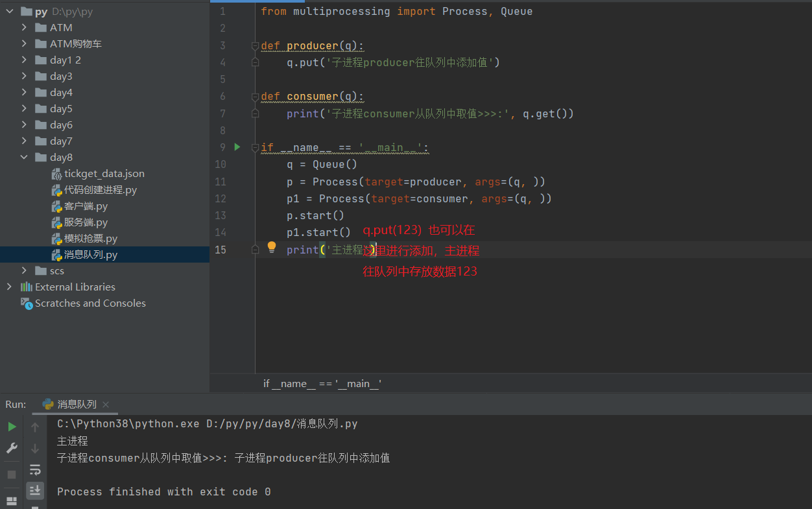The width and height of the screenshot is (812, 509).
Task: Open run configuration wrench settings
Action: [12, 448]
